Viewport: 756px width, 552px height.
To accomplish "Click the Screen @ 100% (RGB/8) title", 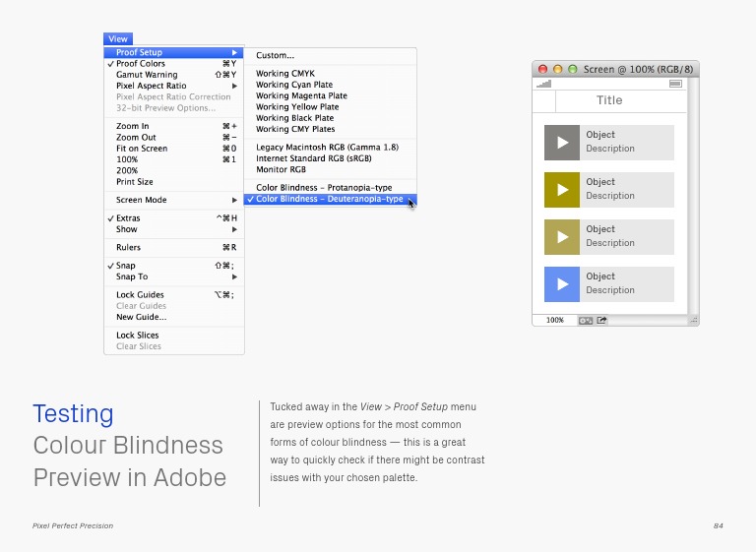I will point(638,70).
